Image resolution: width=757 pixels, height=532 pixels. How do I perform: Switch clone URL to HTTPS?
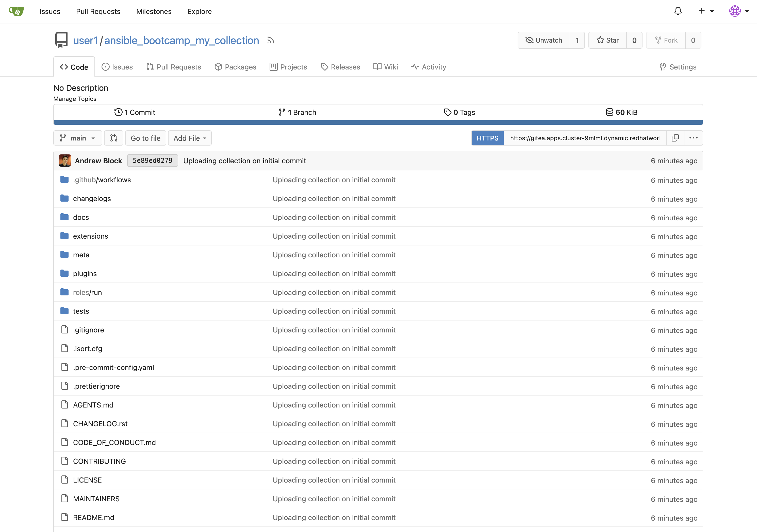click(x=487, y=138)
